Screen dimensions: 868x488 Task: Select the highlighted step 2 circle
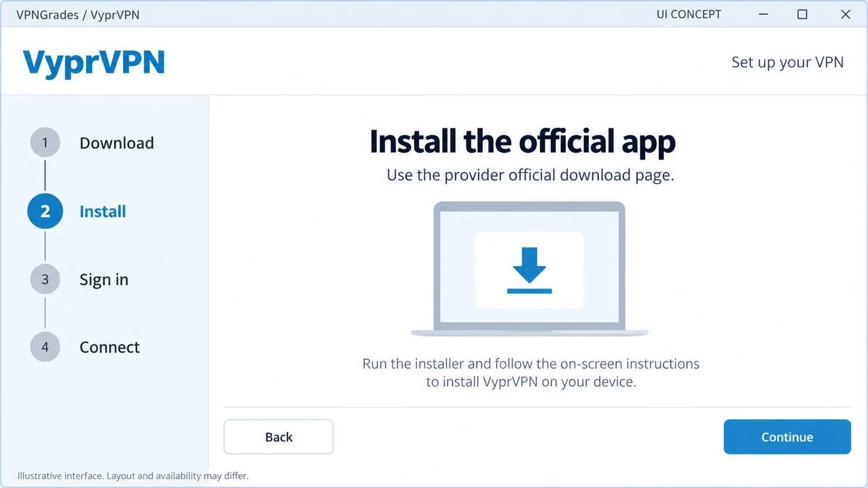45,211
